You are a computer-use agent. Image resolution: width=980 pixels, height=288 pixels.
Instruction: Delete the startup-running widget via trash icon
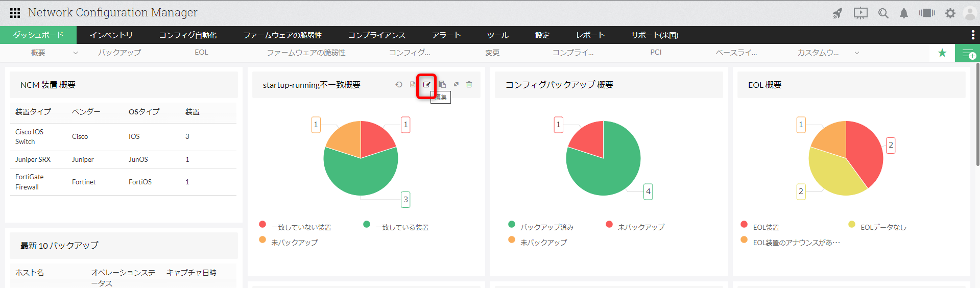pos(469,85)
